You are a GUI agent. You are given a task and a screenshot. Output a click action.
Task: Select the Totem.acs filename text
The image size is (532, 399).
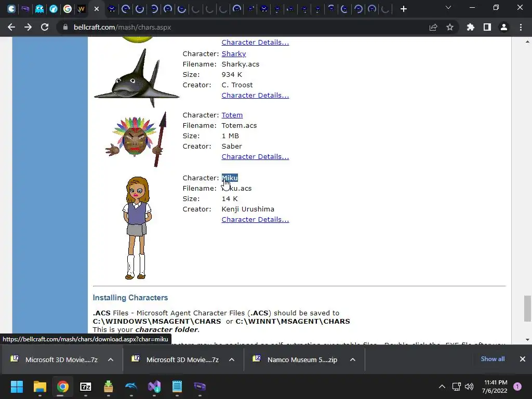click(239, 126)
